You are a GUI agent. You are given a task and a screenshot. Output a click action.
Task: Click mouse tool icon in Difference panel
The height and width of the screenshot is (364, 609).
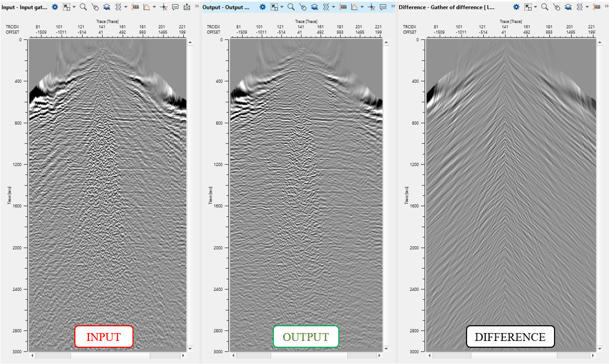tap(556, 7)
